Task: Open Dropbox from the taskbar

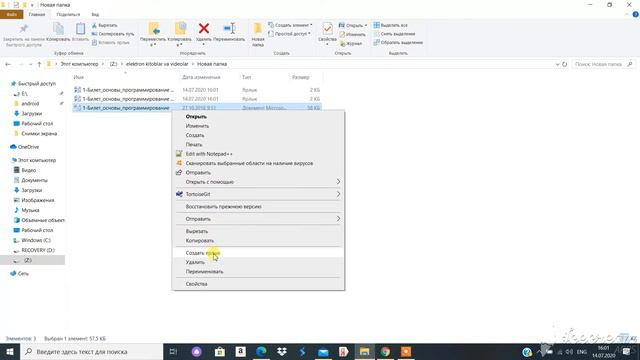Action: (x=282, y=352)
